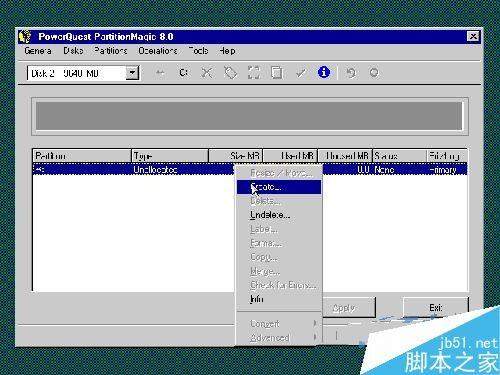The width and height of the screenshot is (500, 375).
Task: Open the Disk 2 selection dropdown
Action: tap(132, 73)
